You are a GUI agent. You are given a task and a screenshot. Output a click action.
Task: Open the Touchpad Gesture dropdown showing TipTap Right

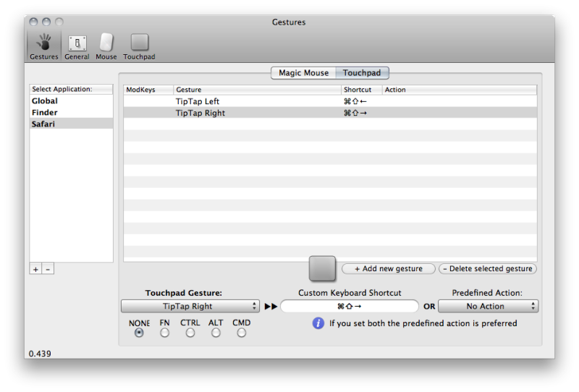(x=190, y=306)
